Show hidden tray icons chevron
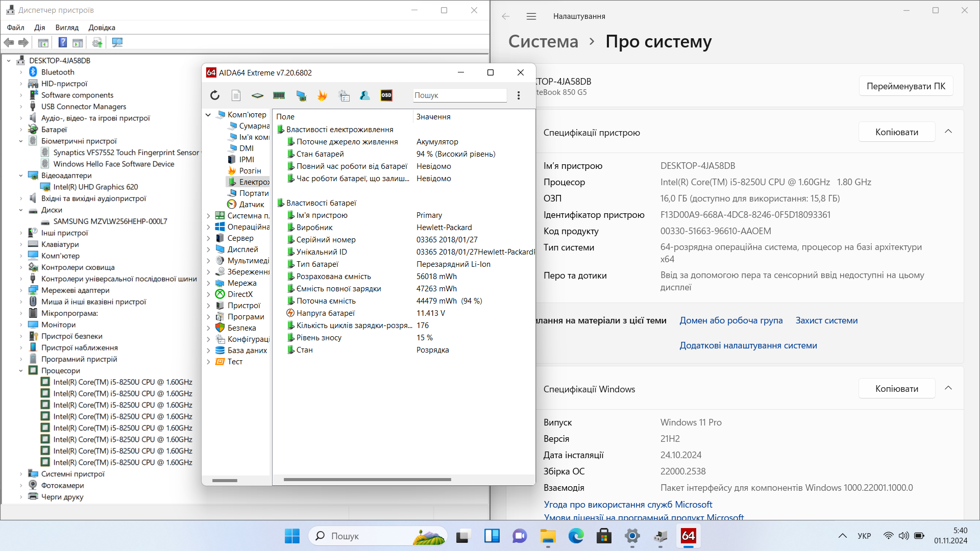Screen dimensions: 980x551 tap(842, 536)
